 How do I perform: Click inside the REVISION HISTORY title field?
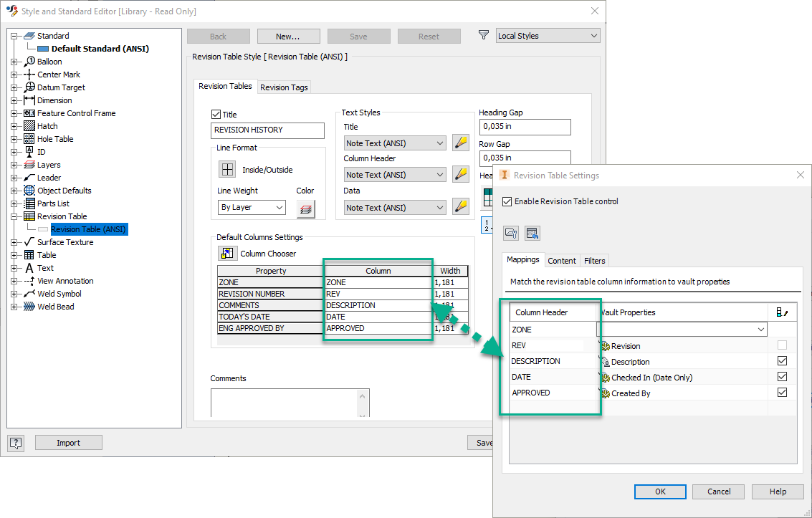(x=267, y=130)
